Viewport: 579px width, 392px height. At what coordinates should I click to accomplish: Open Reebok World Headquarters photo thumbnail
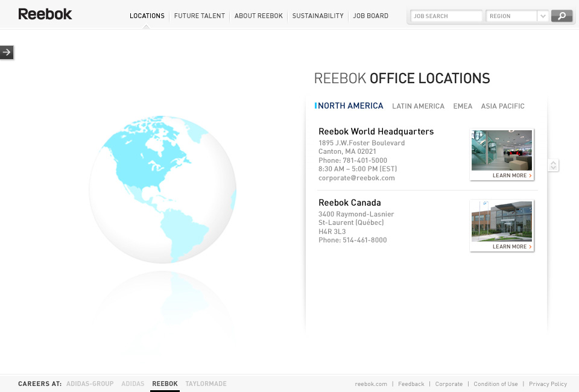(x=502, y=150)
